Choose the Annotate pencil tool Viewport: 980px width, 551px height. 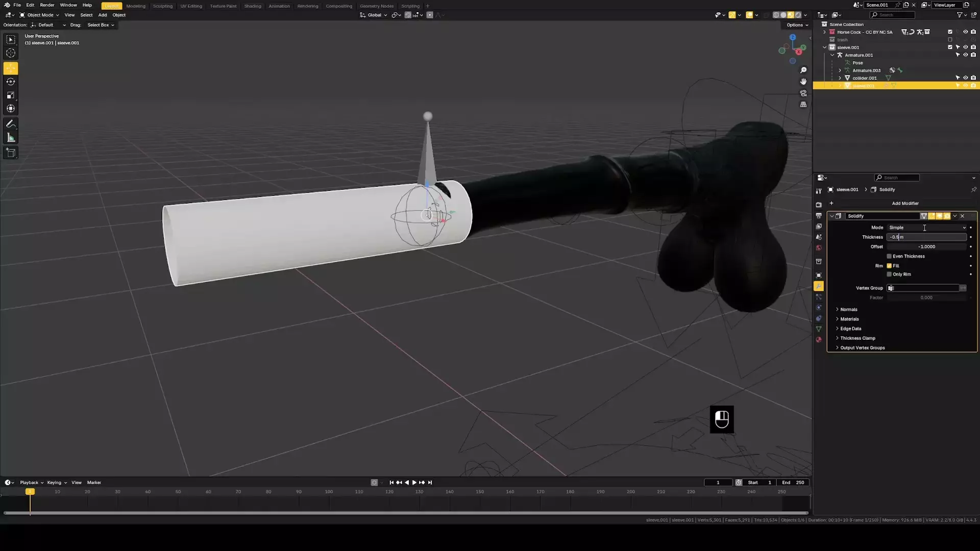(10, 124)
